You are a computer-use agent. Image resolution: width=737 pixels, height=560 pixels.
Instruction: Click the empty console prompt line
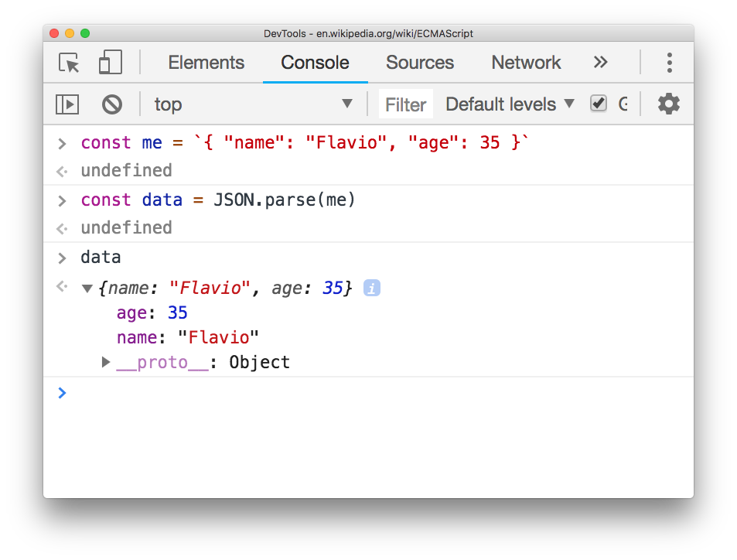[371, 393]
